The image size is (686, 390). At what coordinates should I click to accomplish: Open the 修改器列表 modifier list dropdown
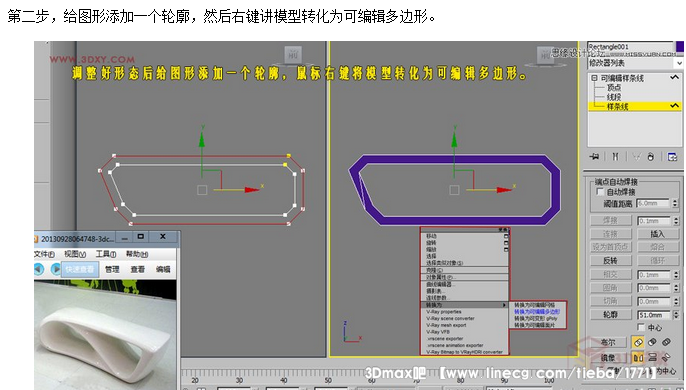679,63
